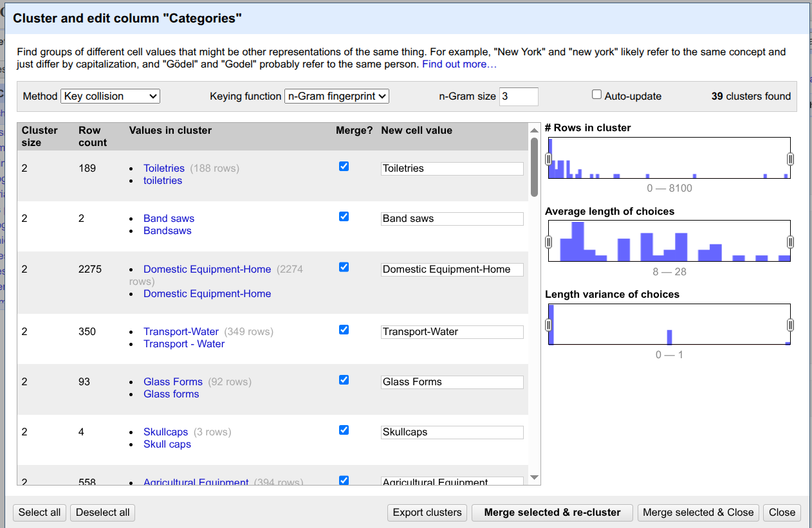Click the cluster list scroll down arrow
The image size is (812, 528).
[x=534, y=478]
